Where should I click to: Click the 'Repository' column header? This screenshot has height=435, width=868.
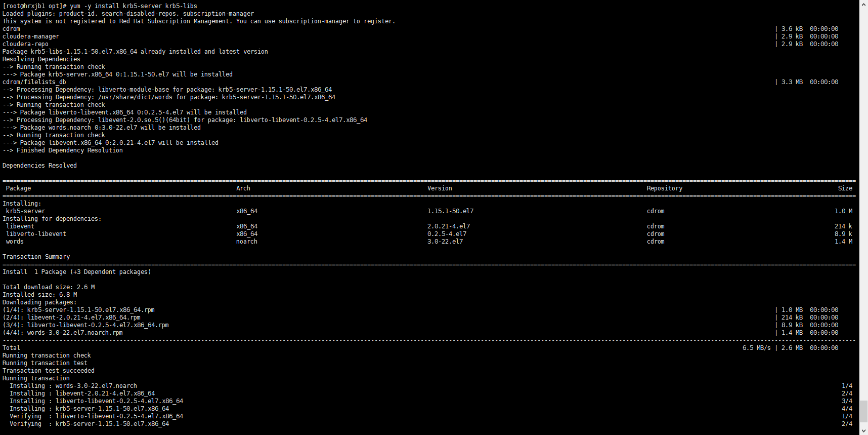pos(665,188)
